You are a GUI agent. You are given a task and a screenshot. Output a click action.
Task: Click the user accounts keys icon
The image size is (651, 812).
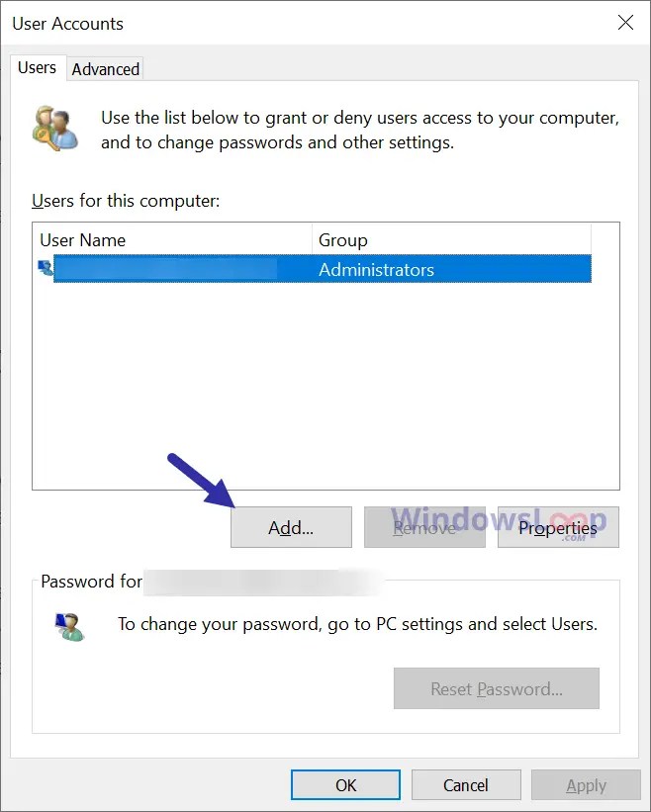pyautogui.click(x=55, y=129)
